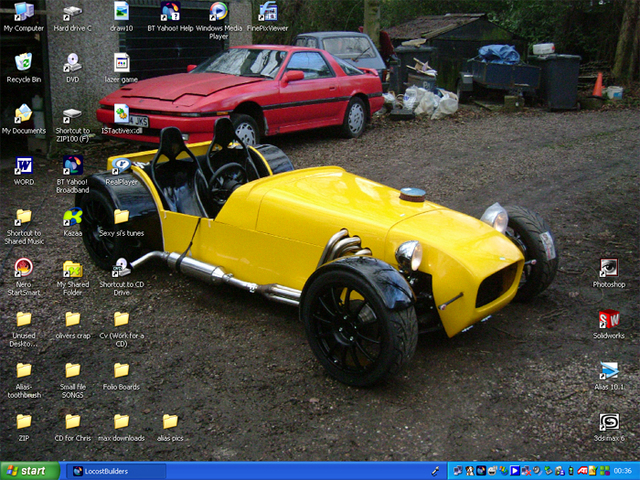Open the olivers crap folder
Viewport: 640px width, 480px height.
click(x=72, y=325)
